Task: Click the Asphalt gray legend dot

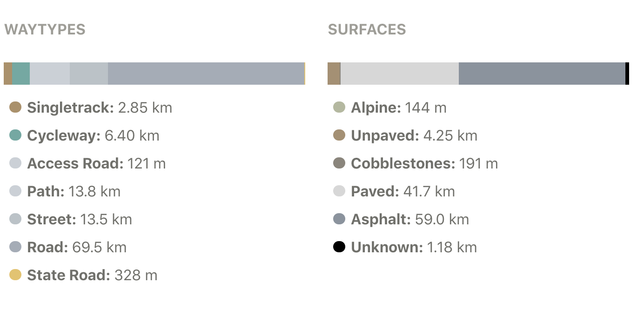Action: (339, 219)
